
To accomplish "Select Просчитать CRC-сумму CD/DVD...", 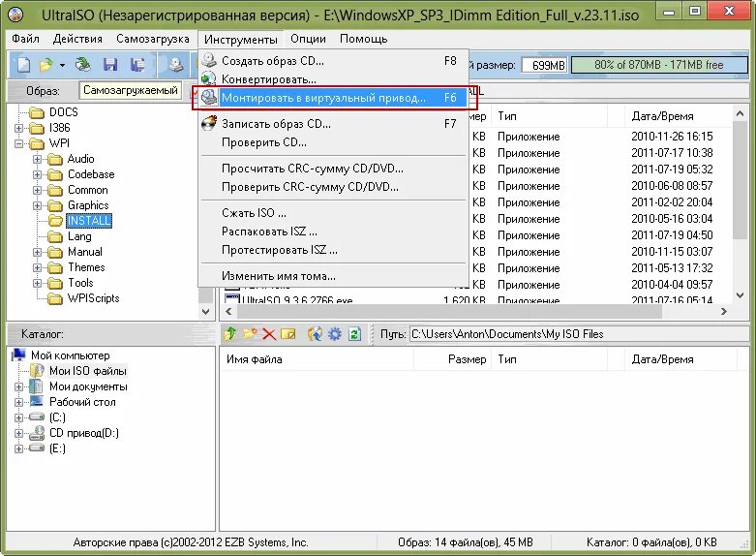I will tap(333, 169).
